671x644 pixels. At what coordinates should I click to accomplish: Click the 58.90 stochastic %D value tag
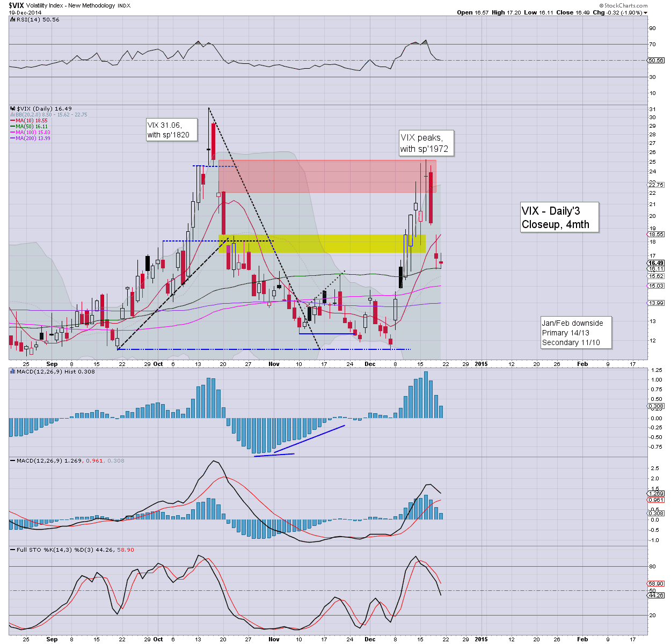click(x=656, y=583)
